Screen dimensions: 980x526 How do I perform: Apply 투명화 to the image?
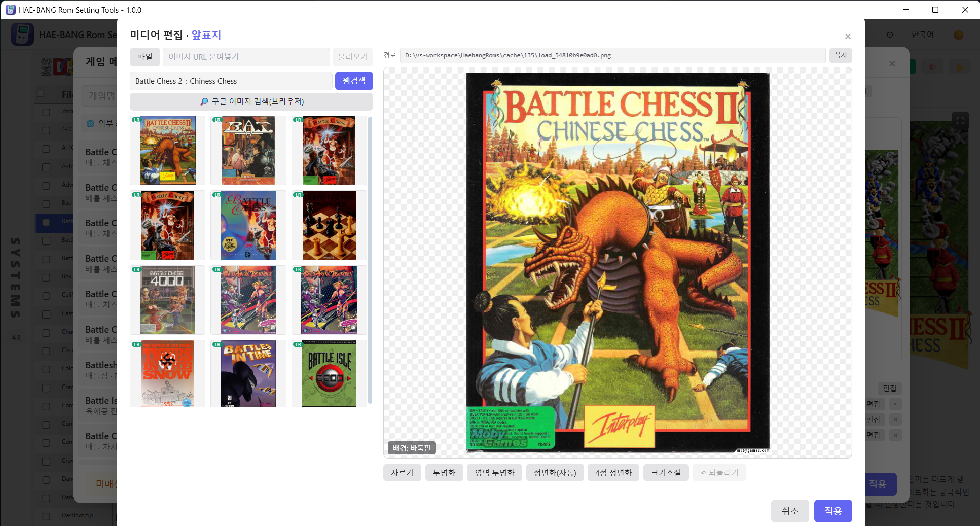(x=444, y=473)
